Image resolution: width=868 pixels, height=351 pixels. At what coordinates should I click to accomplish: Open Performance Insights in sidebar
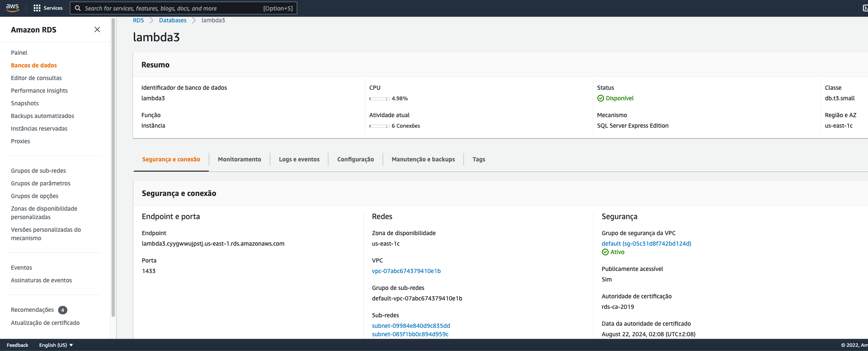tap(39, 91)
